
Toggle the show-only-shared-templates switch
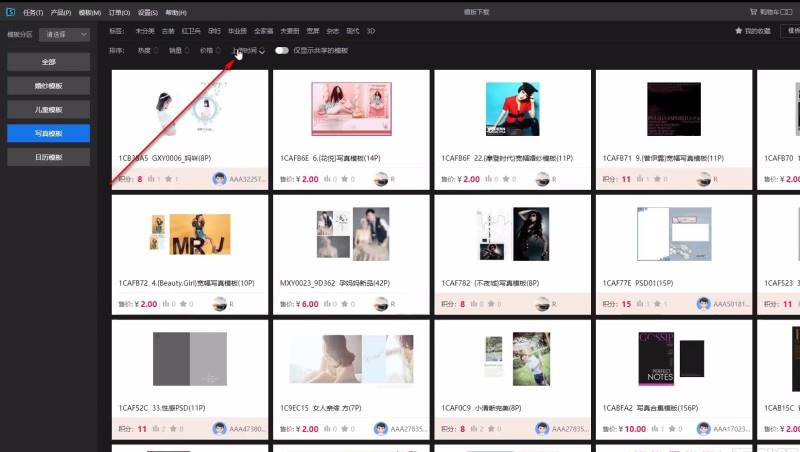pos(282,51)
